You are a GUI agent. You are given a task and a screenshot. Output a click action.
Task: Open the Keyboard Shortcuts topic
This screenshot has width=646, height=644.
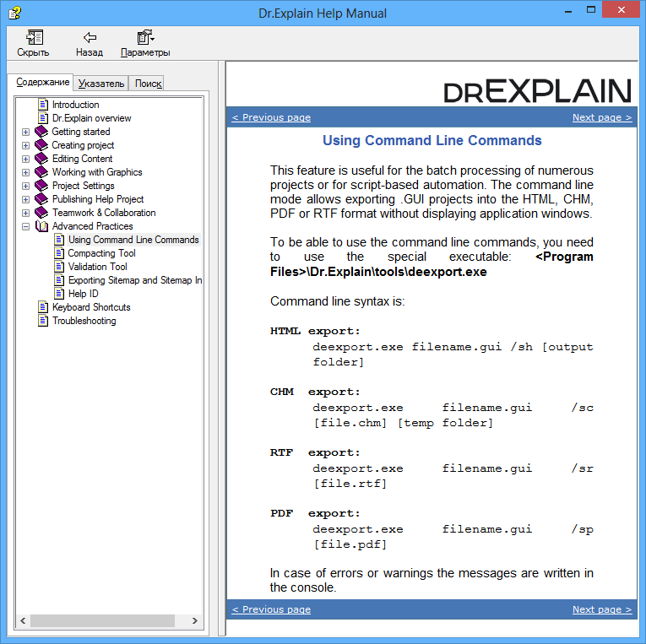coord(91,307)
